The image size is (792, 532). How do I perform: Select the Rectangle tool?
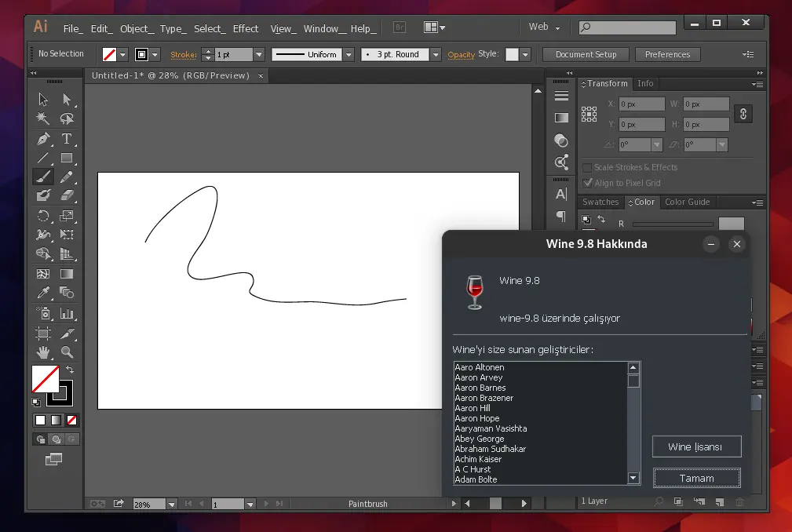[67, 158]
